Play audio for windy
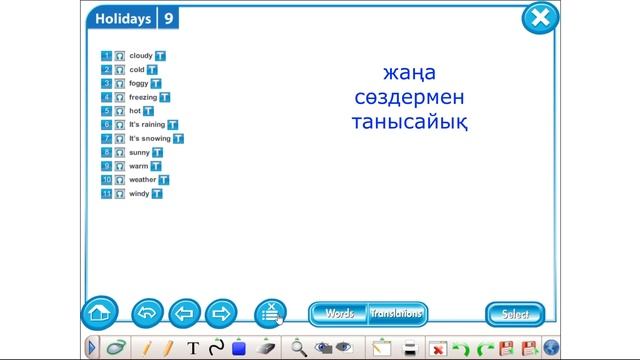This screenshot has width=640, height=360. point(119,193)
